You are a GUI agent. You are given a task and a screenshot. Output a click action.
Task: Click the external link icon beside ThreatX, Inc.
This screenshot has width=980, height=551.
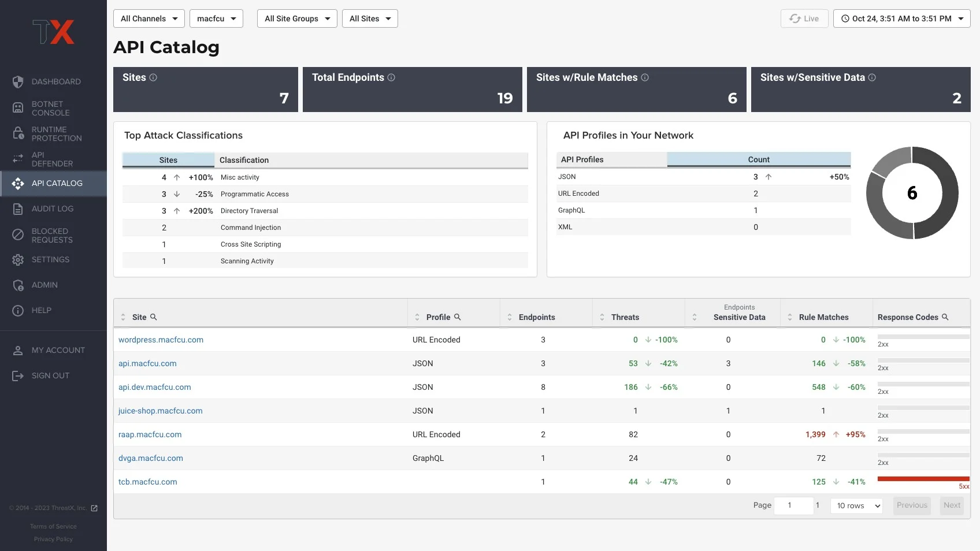click(94, 508)
